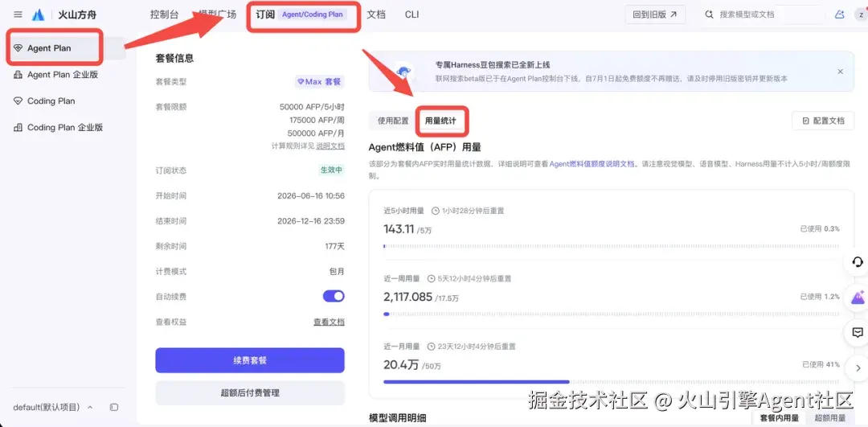Viewport: 868px width, 427px height.
Task: Open the 控制台 top menu
Action: pyautogui.click(x=165, y=14)
